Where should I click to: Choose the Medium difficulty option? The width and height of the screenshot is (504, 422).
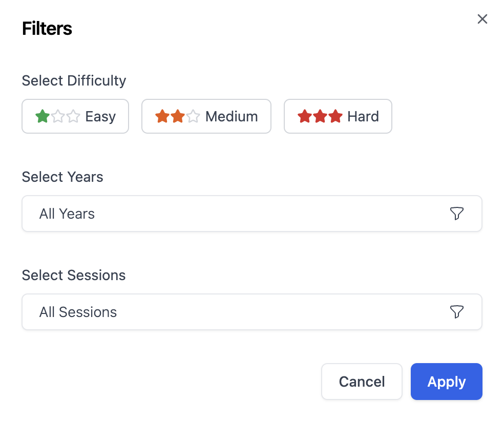point(206,117)
